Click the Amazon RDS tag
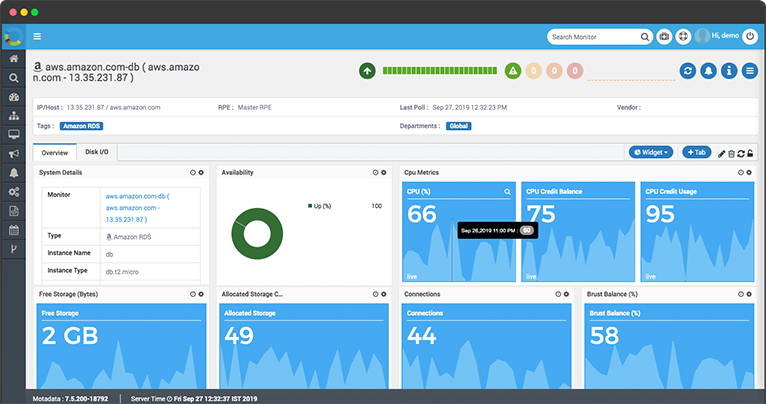This screenshot has width=766, height=404. [82, 126]
